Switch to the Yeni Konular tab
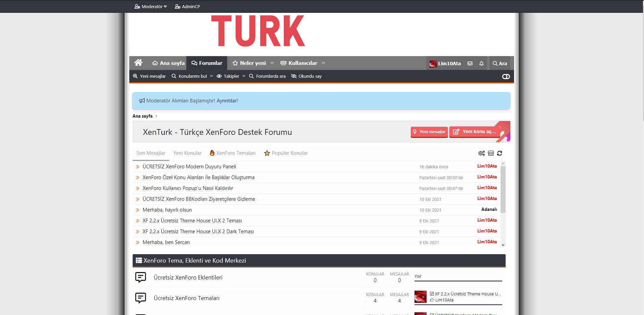The image size is (644, 315). (187, 153)
